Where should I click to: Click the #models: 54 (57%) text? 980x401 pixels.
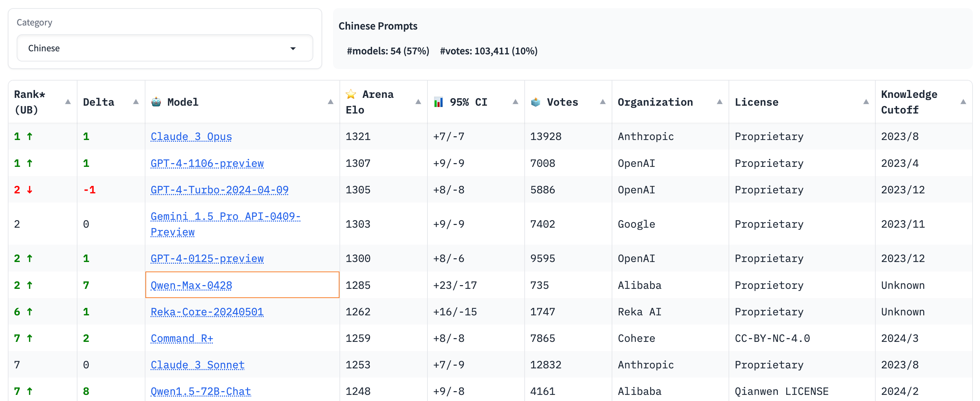(388, 51)
